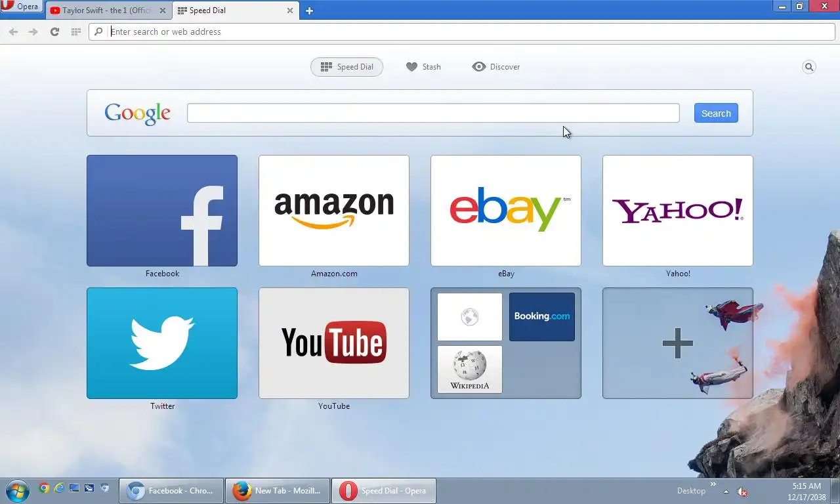Click the muted volume speaker icon
840x504 pixels.
[742, 492]
